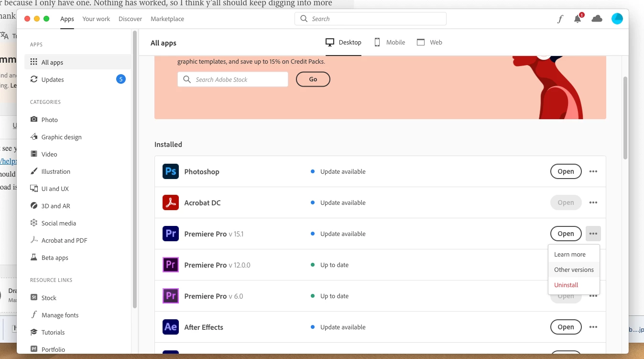Click the After Effects app icon
Image resolution: width=644 pixels, height=359 pixels.
(171, 327)
